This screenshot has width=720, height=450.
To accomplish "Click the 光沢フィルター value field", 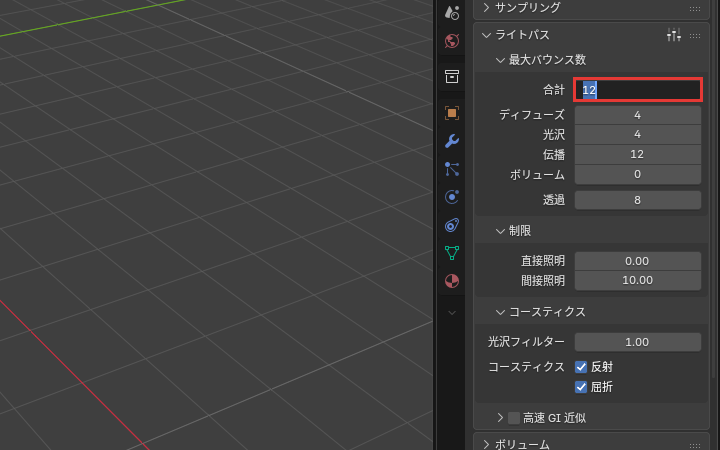I will [638, 342].
